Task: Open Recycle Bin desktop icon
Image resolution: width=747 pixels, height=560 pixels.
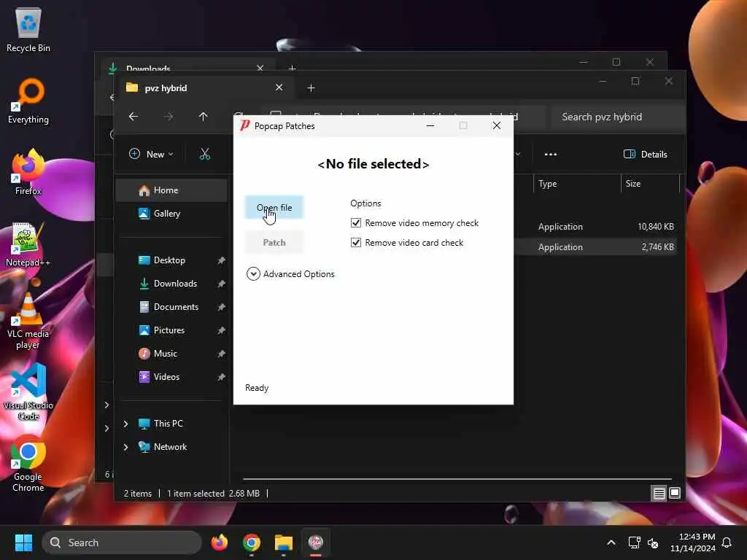Action: coord(28,29)
